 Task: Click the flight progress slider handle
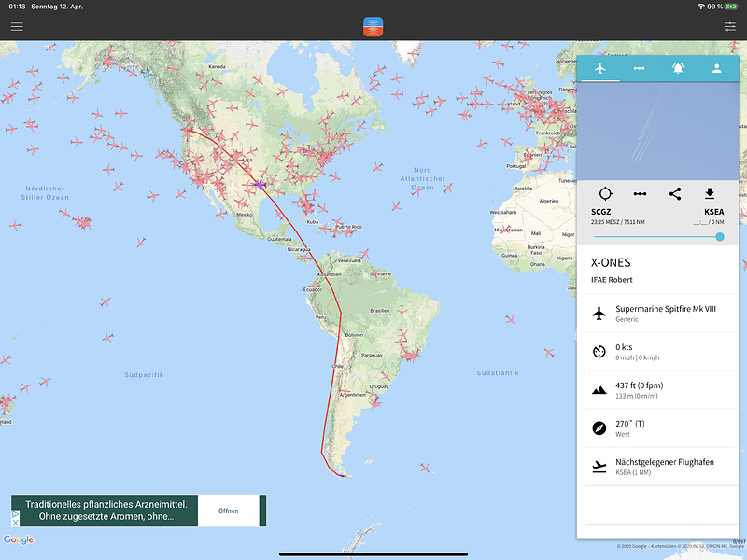point(720,237)
